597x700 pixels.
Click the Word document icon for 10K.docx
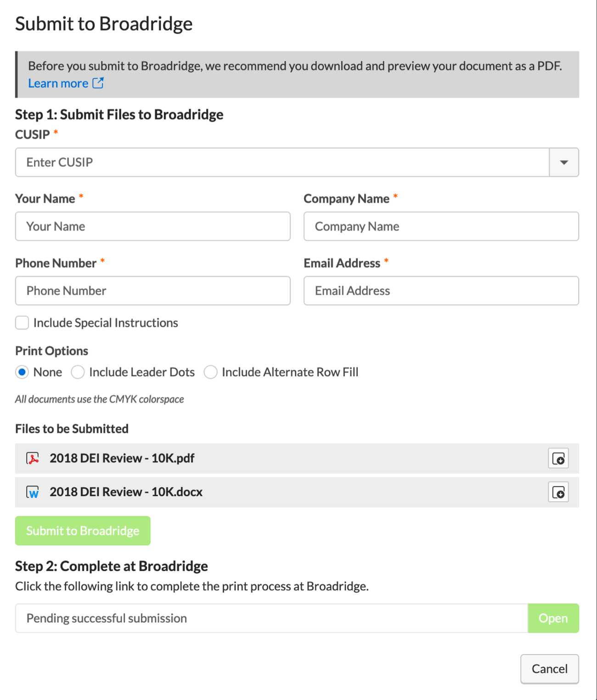click(33, 492)
